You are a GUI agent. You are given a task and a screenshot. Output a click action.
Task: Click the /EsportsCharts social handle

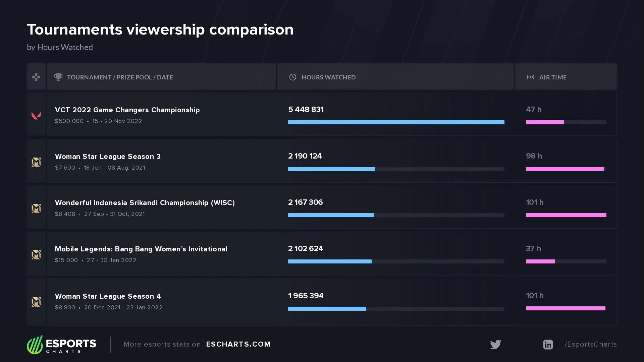click(x=591, y=344)
